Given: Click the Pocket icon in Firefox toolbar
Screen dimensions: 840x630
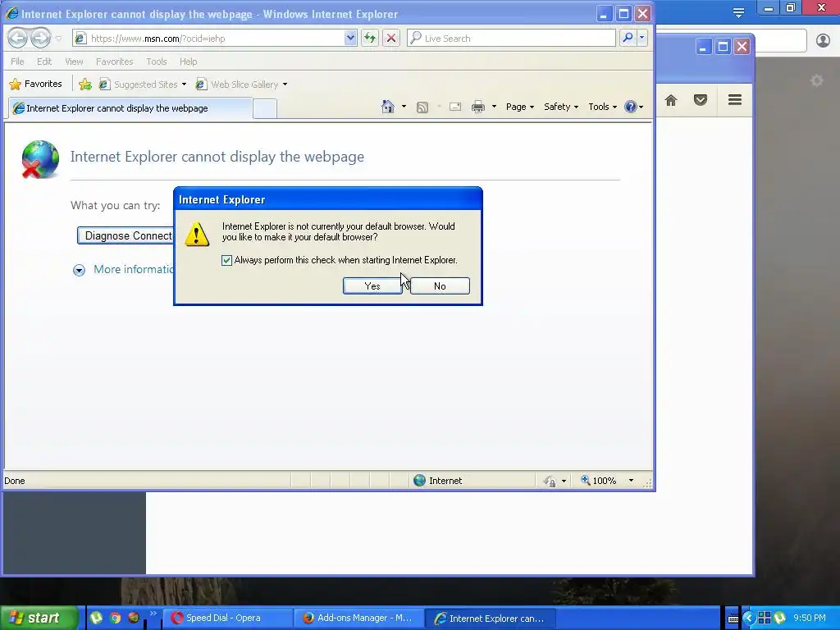Looking at the screenshot, I should coord(701,99).
